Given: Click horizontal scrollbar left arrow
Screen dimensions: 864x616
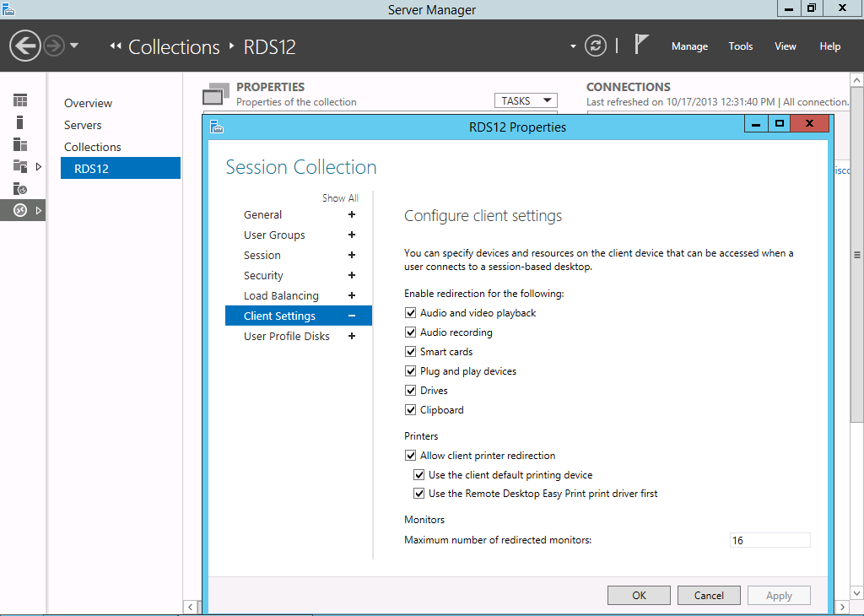Looking at the screenshot, I should click(x=190, y=608).
